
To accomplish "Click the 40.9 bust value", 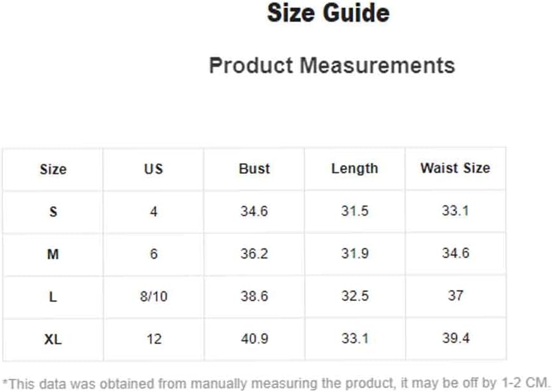I will 254,339.
